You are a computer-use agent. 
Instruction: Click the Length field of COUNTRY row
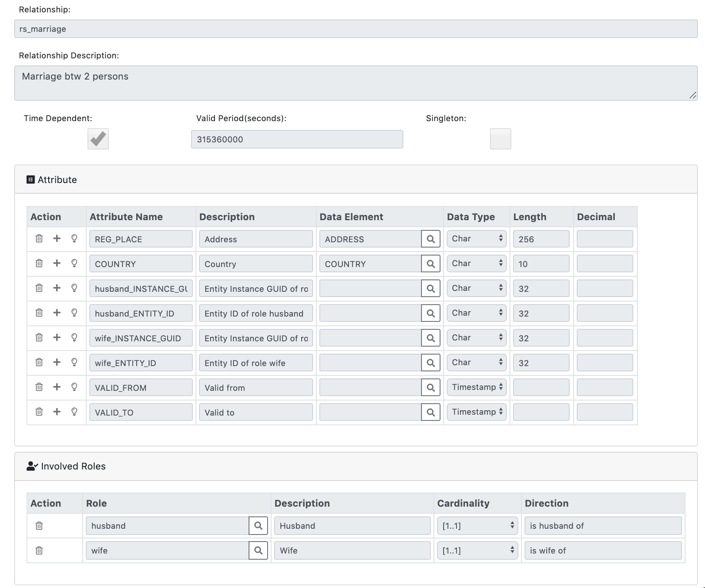(x=541, y=264)
